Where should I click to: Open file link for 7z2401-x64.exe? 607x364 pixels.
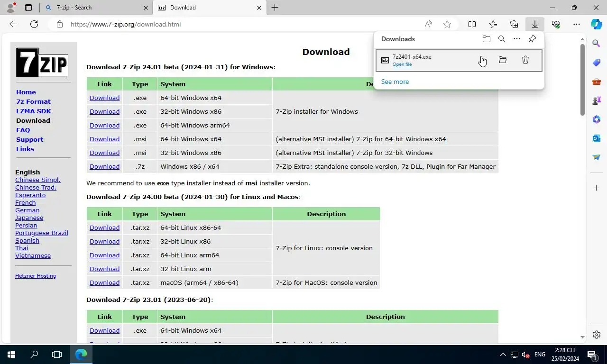point(402,64)
